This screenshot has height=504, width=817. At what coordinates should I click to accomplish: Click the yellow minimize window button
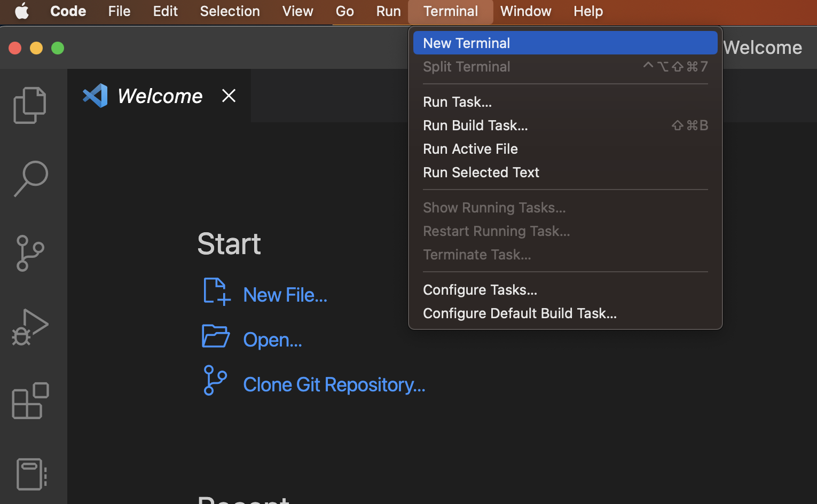pos(36,48)
